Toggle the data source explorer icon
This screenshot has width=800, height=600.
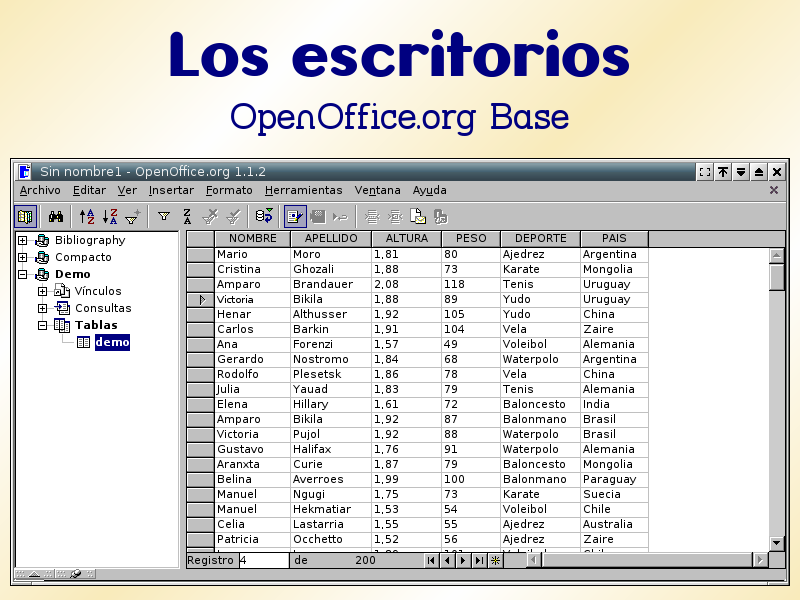click(25, 217)
